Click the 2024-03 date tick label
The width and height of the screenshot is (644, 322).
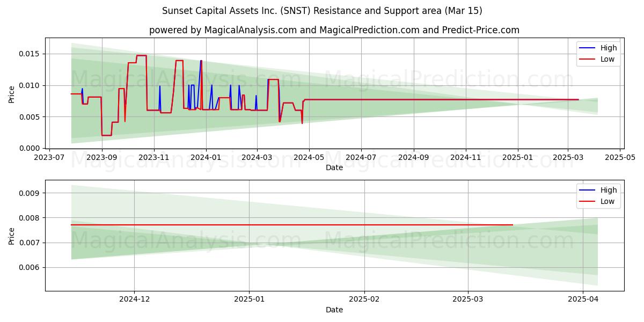tap(257, 158)
